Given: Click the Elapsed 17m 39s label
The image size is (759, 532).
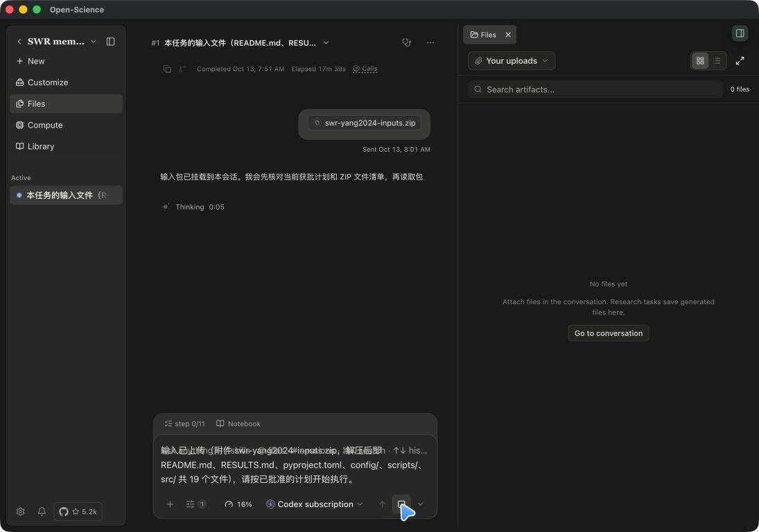Looking at the screenshot, I should (x=319, y=69).
